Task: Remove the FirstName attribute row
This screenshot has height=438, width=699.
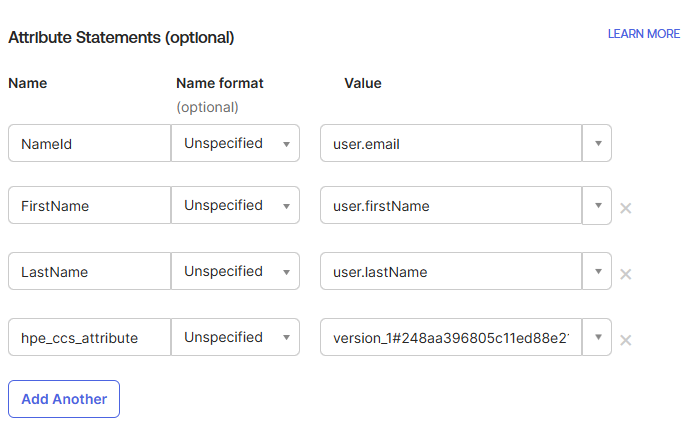Action: coord(626,208)
